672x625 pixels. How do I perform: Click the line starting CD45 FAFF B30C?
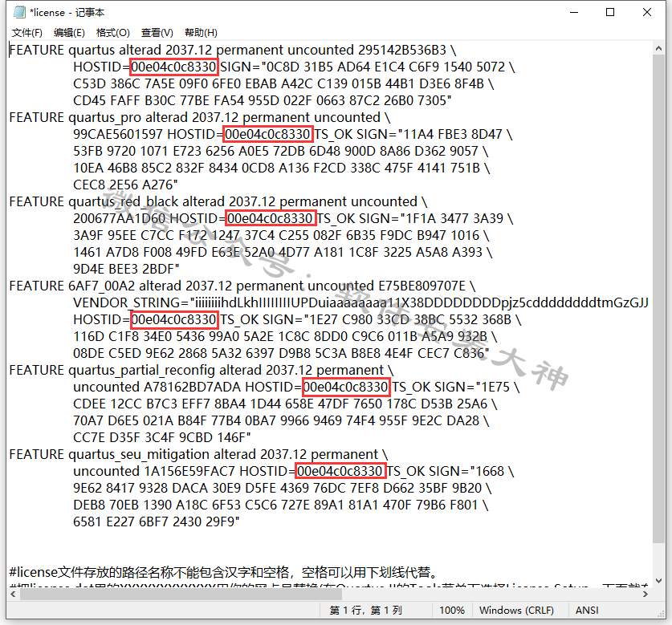(263, 100)
